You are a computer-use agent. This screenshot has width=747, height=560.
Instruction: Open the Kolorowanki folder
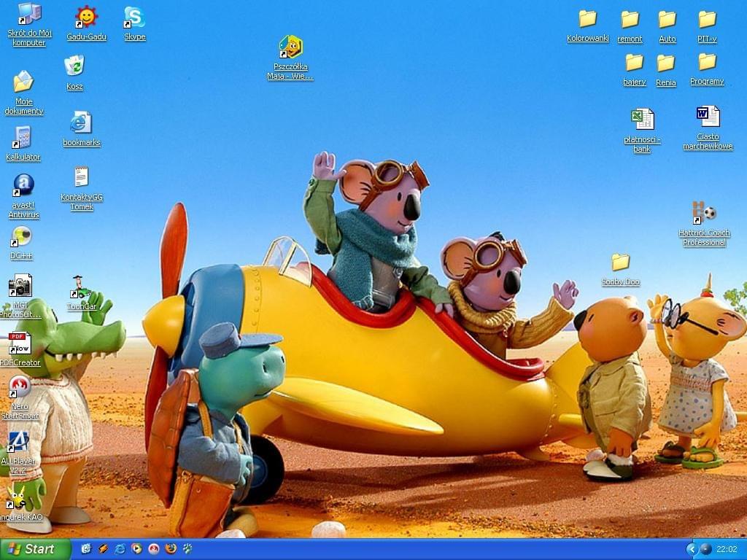coord(587,19)
